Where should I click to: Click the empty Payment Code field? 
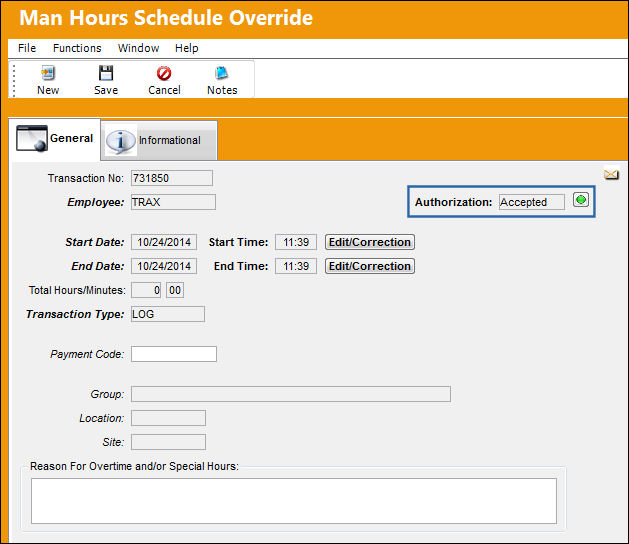click(174, 354)
